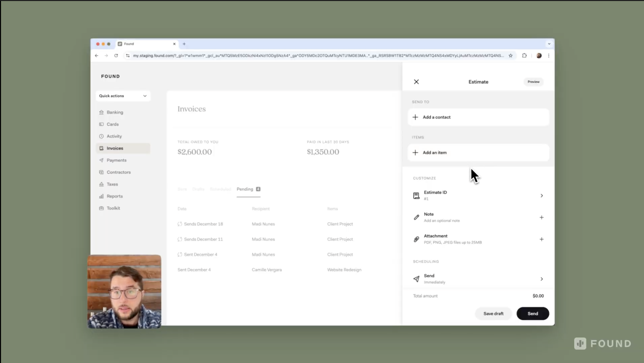Click the Send scheduling icon
The width and height of the screenshot is (644, 363).
pos(416,278)
